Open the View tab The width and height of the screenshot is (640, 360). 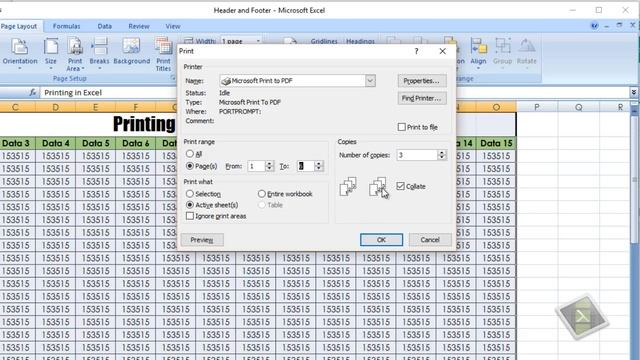pos(173,26)
